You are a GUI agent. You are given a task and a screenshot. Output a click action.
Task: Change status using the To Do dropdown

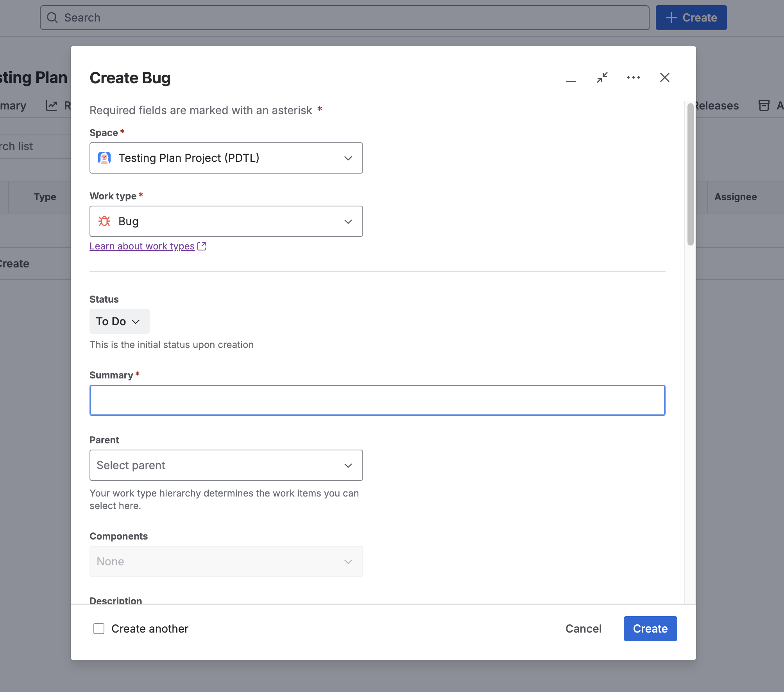(119, 321)
